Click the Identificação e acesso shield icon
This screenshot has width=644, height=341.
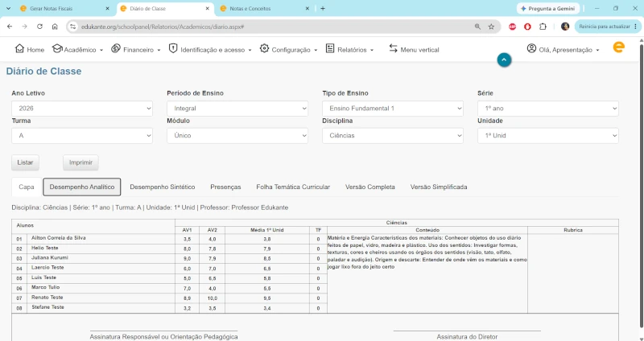pos(173,48)
